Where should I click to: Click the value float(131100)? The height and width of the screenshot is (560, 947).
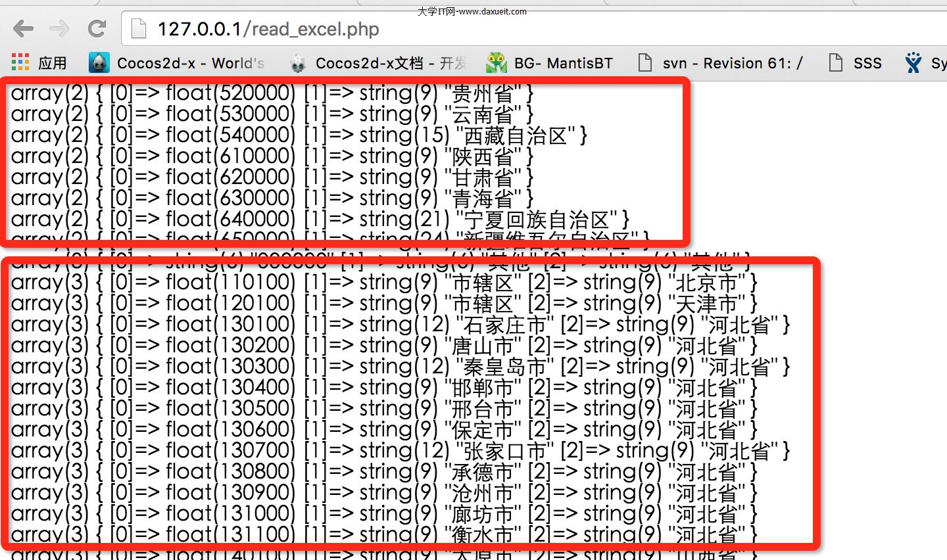(x=230, y=534)
